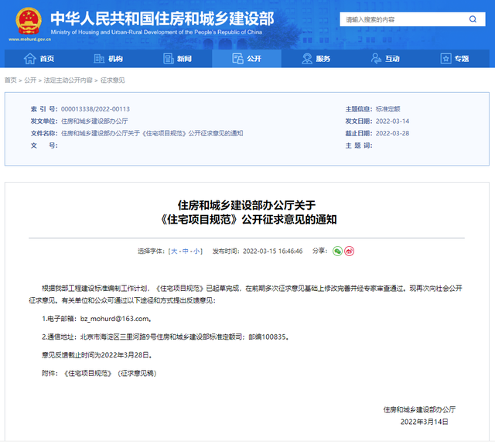495x448 pixels.
Task: Click the line 意见反馈截止时间为2022年3月28日
Action: [97, 355]
